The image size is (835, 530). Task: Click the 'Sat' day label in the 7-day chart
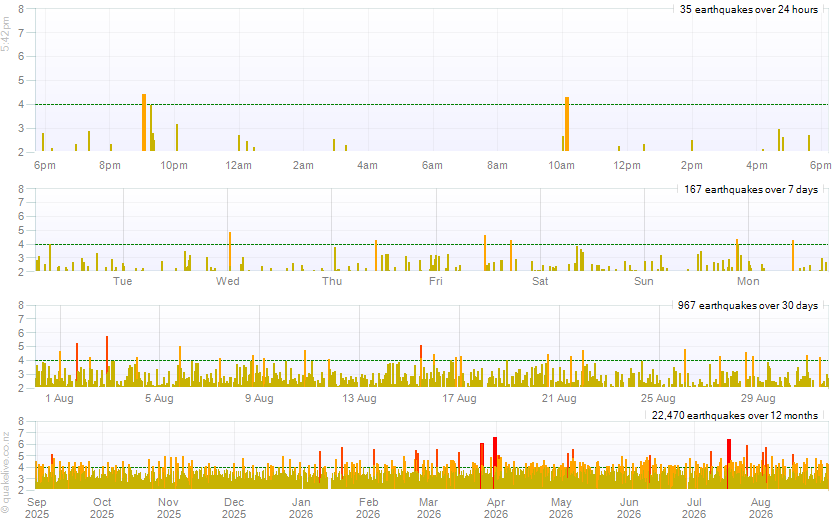tap(540, 281)
